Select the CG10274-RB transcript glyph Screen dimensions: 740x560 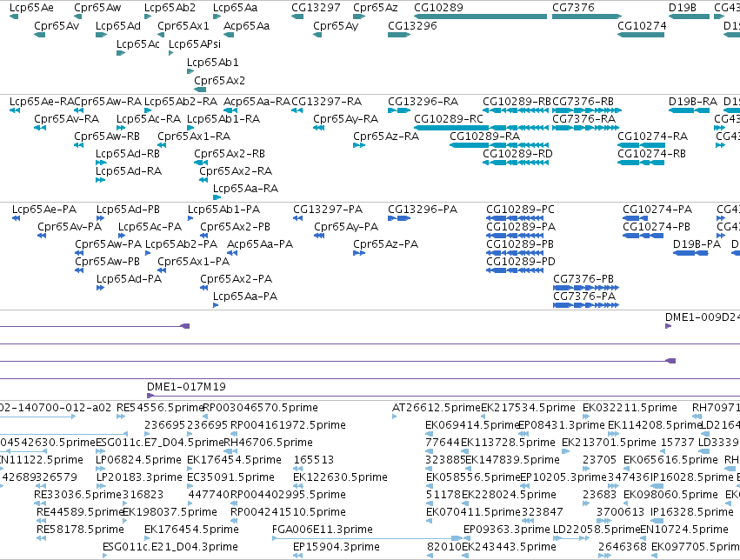[640, 163]
